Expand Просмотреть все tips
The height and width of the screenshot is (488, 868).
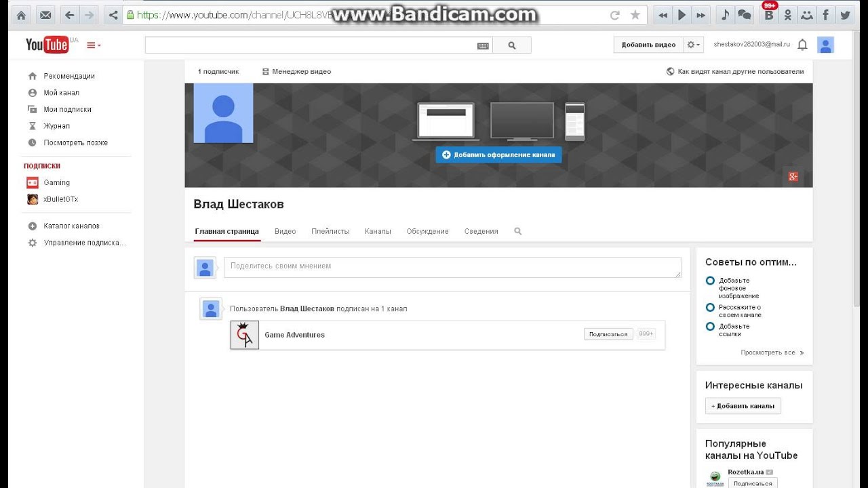coord(772,352)
